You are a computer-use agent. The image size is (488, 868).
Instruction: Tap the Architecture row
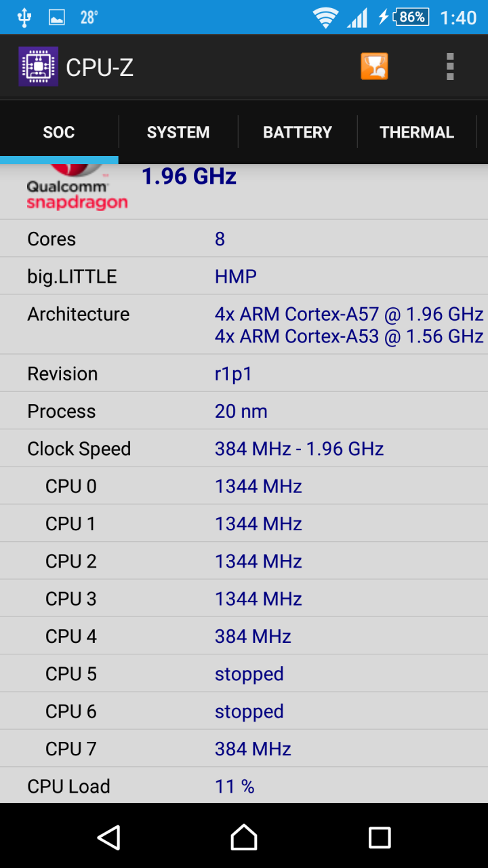pos(244,324)
